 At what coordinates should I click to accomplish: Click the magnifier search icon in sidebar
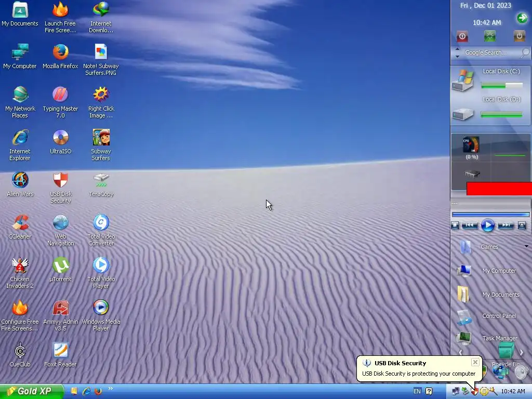(x=525, y=52)
